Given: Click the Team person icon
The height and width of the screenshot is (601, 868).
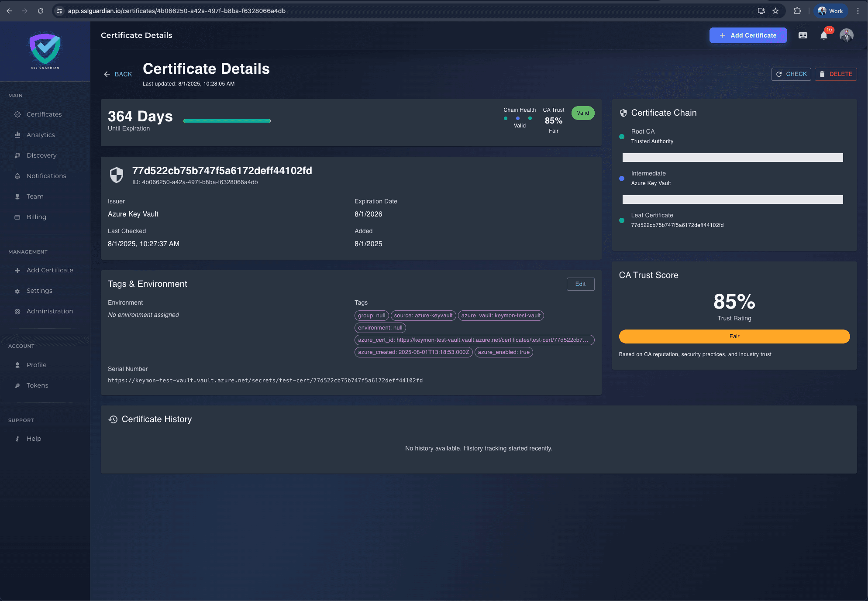Looking at the screenshot, I should pos(17,196).
